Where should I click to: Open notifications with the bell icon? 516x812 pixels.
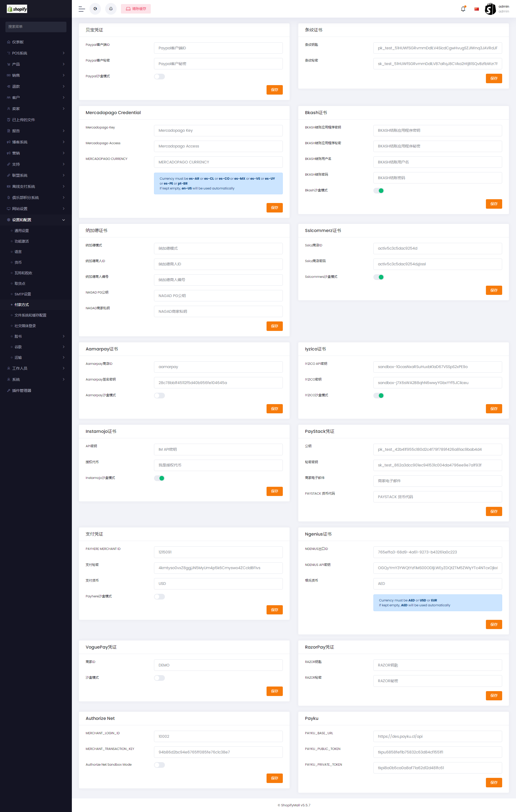pos(463,9)
